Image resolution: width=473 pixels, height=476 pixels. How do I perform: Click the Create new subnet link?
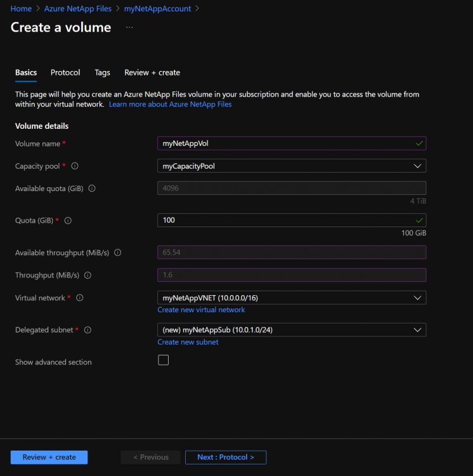coord(188,342)
